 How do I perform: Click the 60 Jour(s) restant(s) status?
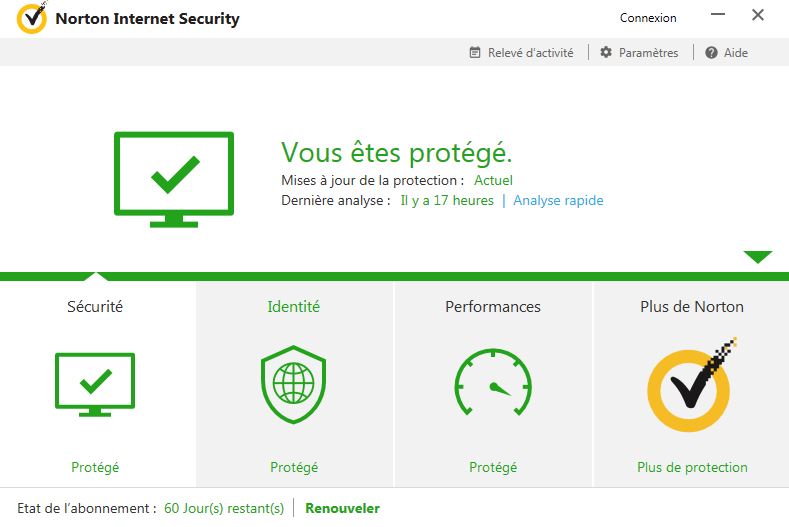point(224,508)
